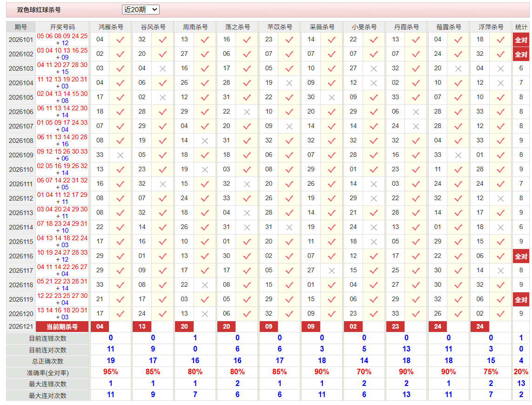Click the X mark for 小旻杀号 in row 2026115
This screenshot has width=532, height=405.
pyautogui.click(x=374, y=242)
